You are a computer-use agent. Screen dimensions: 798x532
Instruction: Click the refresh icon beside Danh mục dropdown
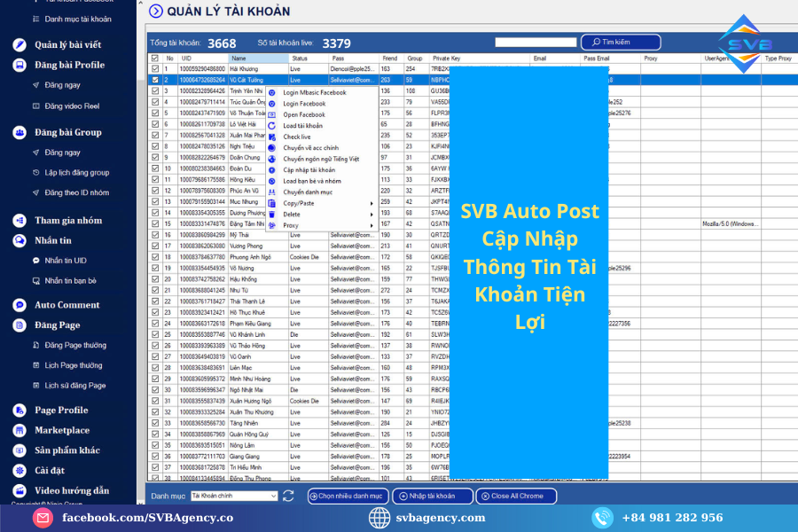(x=288, y=497)
